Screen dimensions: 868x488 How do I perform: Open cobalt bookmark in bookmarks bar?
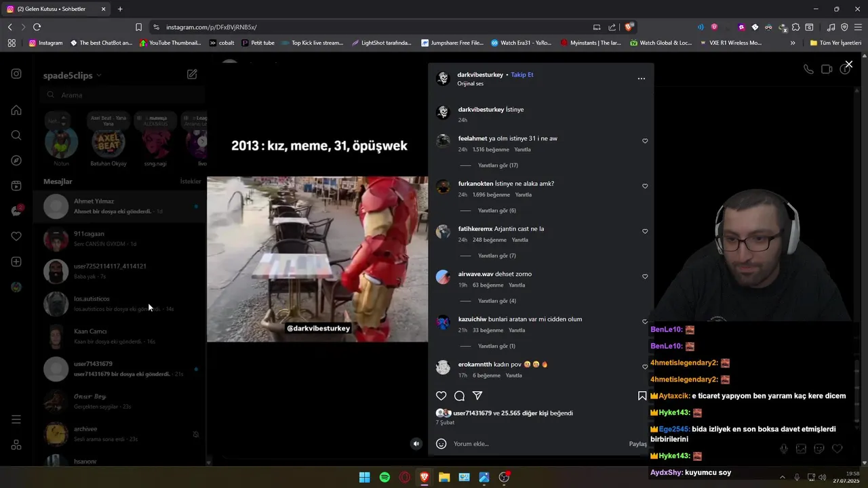click(x=222, y=43)
